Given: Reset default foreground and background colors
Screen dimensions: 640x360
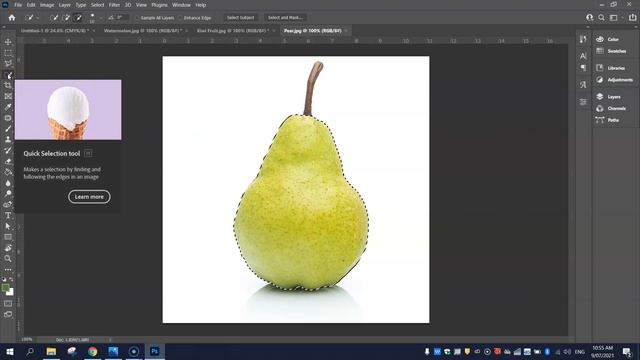Looking at the screenshot, I should click(4, 280).
